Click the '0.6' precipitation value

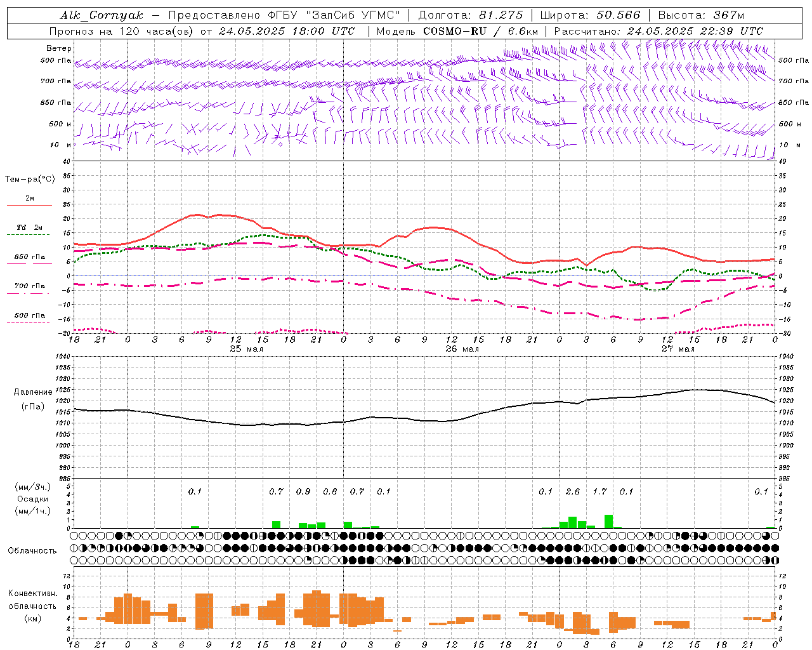(x=330, y=491)
